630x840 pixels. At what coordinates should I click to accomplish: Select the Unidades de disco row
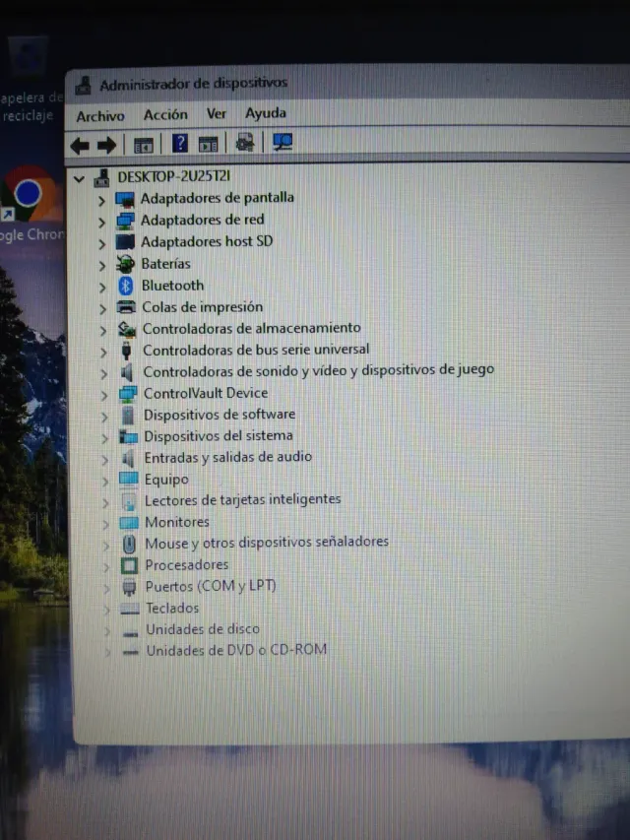203,629
